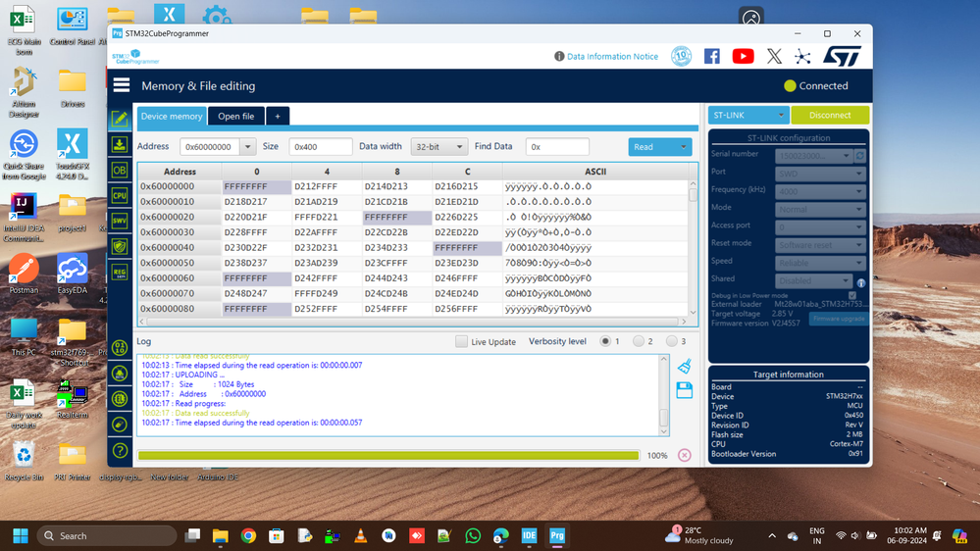Open the Speed Reliable dropdown

[x=820, y=263]
